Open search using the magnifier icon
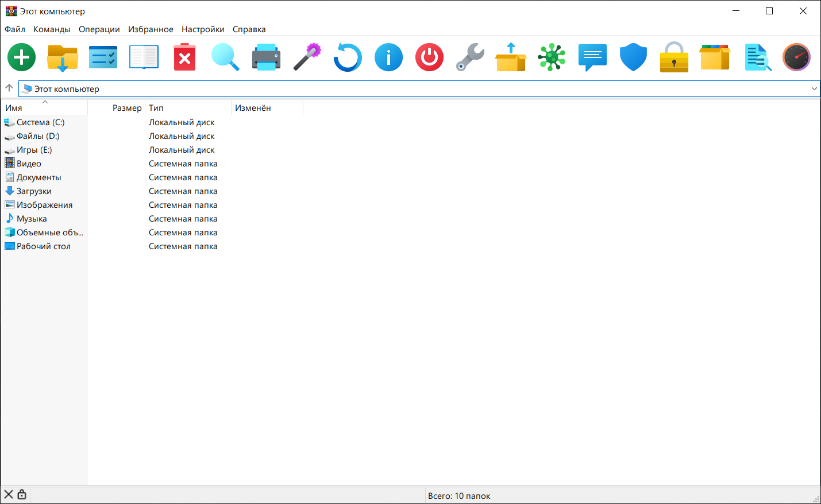This screenshot has width=821, height=504. point(225,57)
